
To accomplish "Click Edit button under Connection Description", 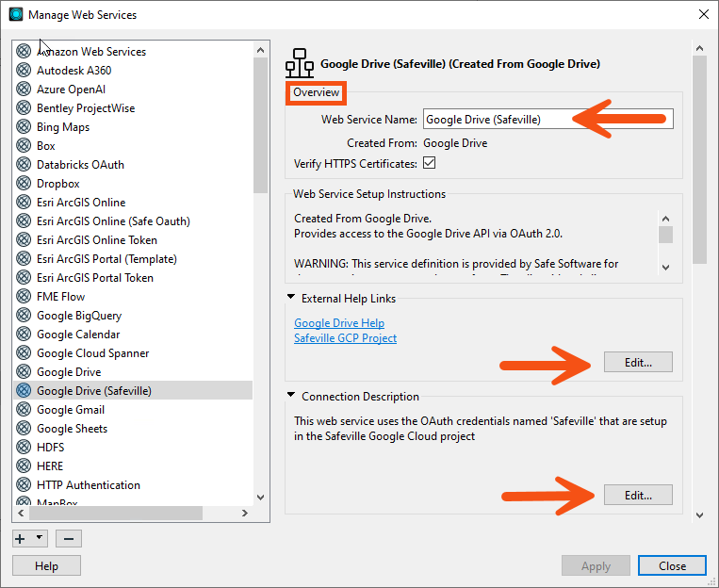I will point(638,495).
